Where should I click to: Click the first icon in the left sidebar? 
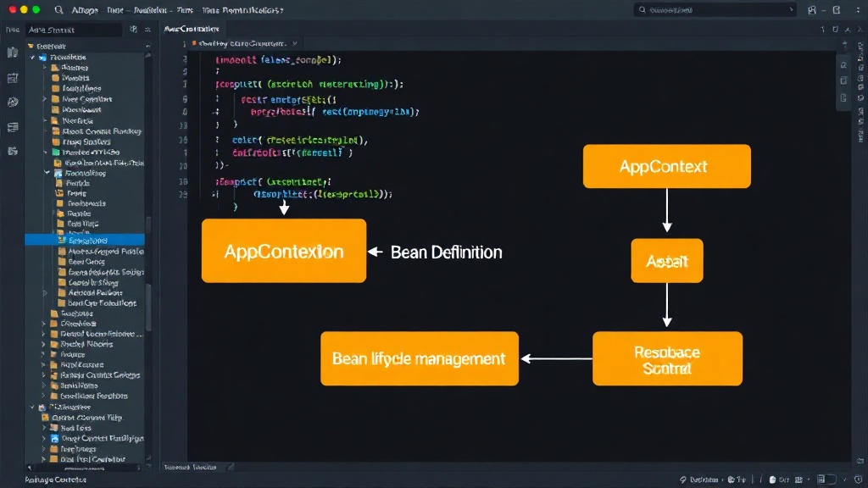click(13, 53)
